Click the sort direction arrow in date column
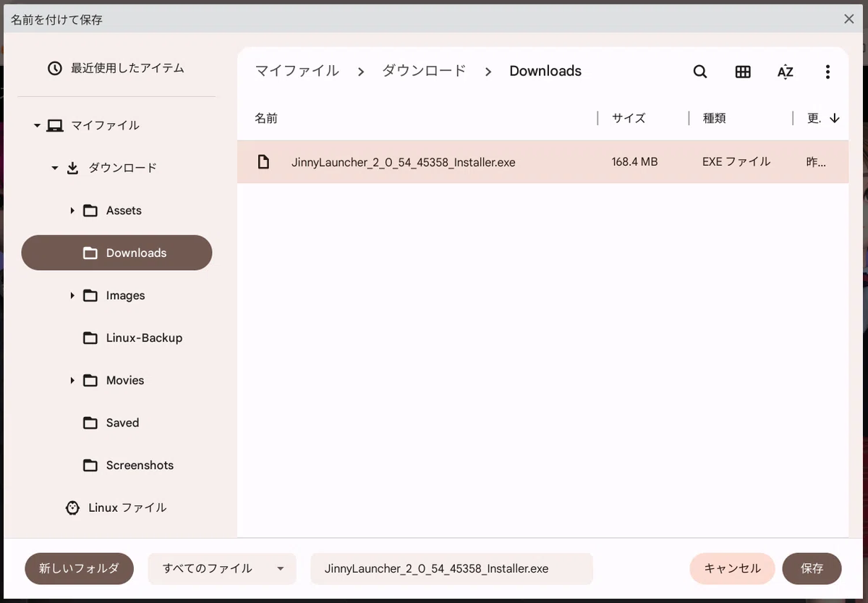 click(x=835, y=118)
